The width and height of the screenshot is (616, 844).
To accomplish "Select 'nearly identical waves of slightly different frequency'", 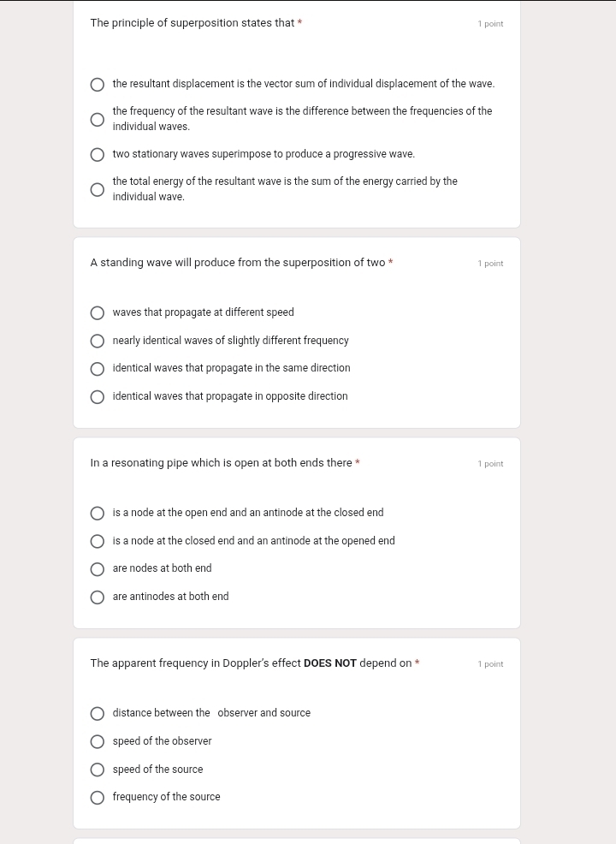I will click(98, 342).
